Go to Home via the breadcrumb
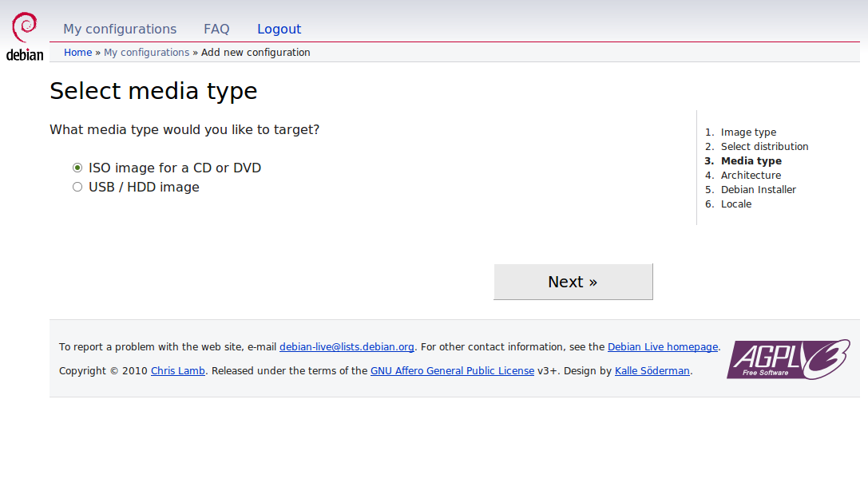This screenshot has width=868, height=502. pos(78,53)
